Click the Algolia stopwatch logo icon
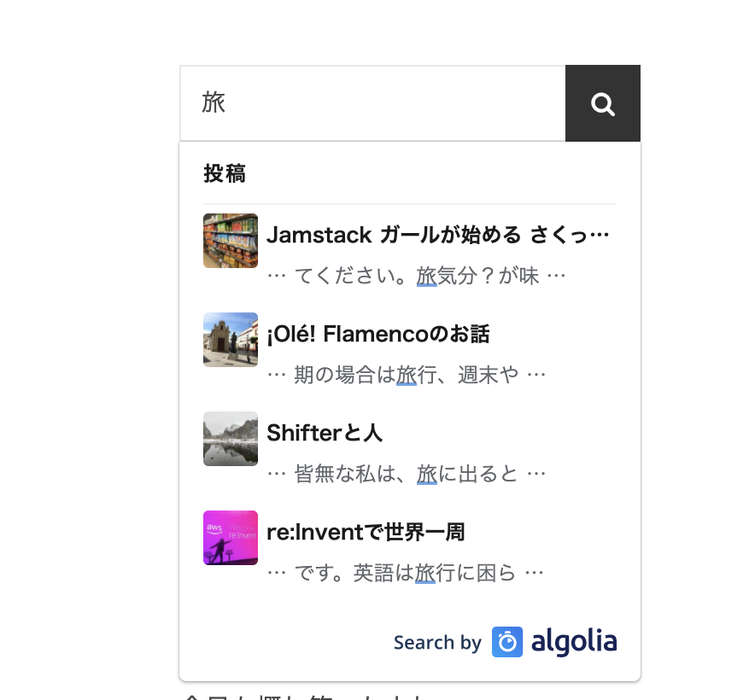Image resolution: width=755 pixels, height=700 pixels. click(x=507, y=642)
